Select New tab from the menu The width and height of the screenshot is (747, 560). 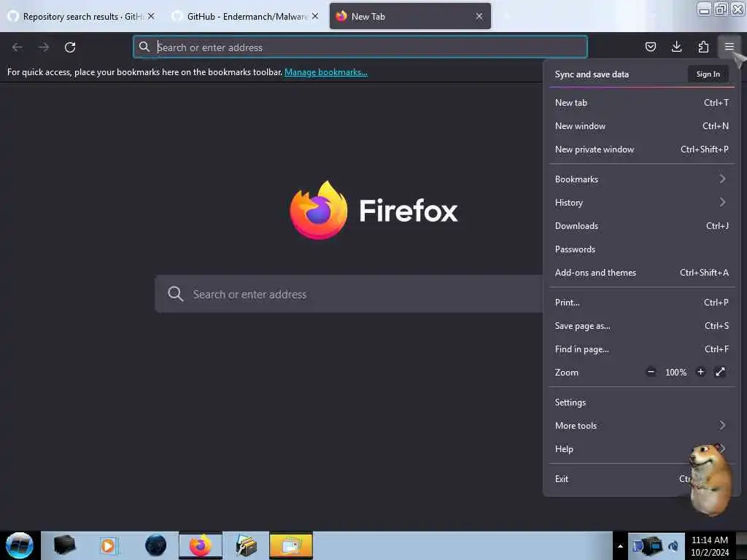(641, 102)
